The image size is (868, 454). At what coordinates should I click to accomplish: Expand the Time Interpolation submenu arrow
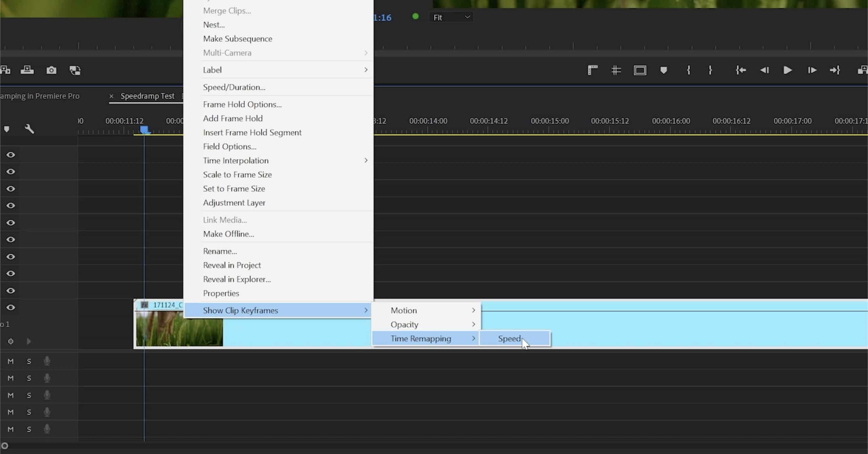(366, 160)
